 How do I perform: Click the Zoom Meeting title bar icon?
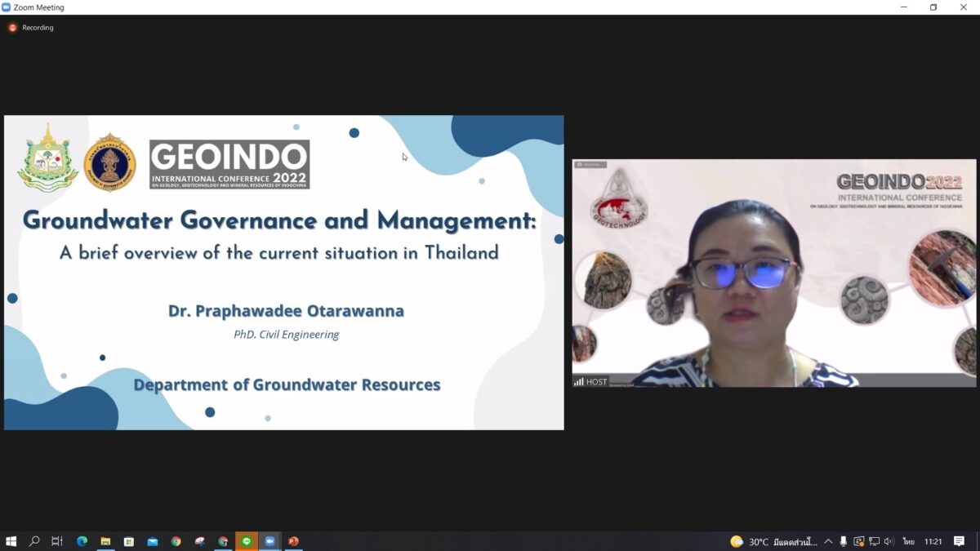point(7,7)
